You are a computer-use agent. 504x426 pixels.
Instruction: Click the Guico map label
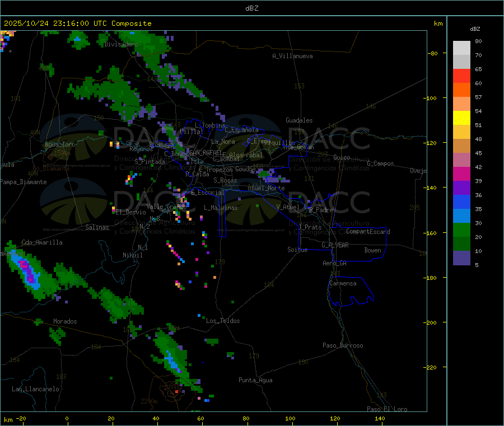tap(342, 157)
